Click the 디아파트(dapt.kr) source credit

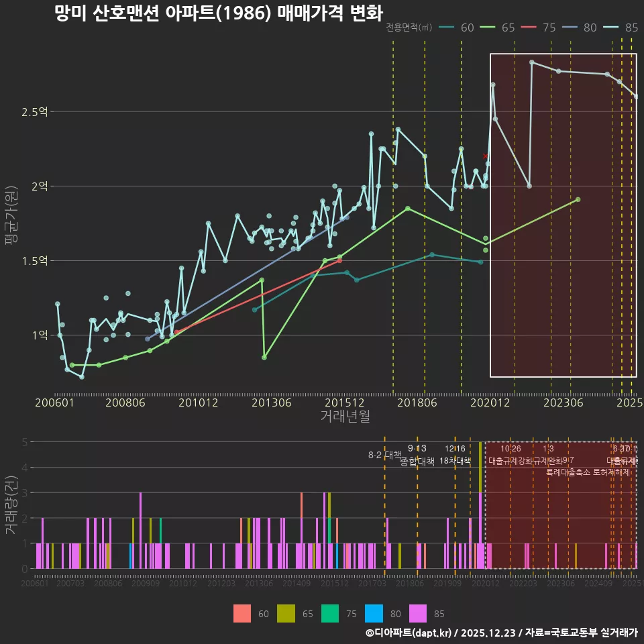(x=409, y=633)
